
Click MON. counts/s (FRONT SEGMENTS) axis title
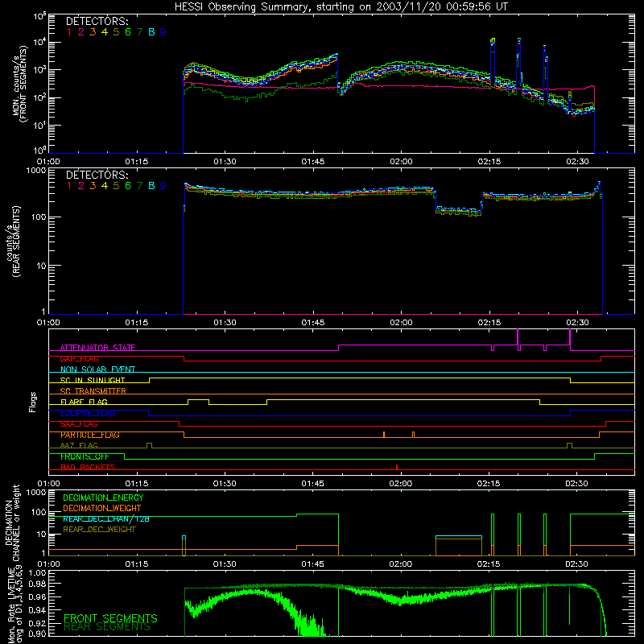tap(19, 84)
